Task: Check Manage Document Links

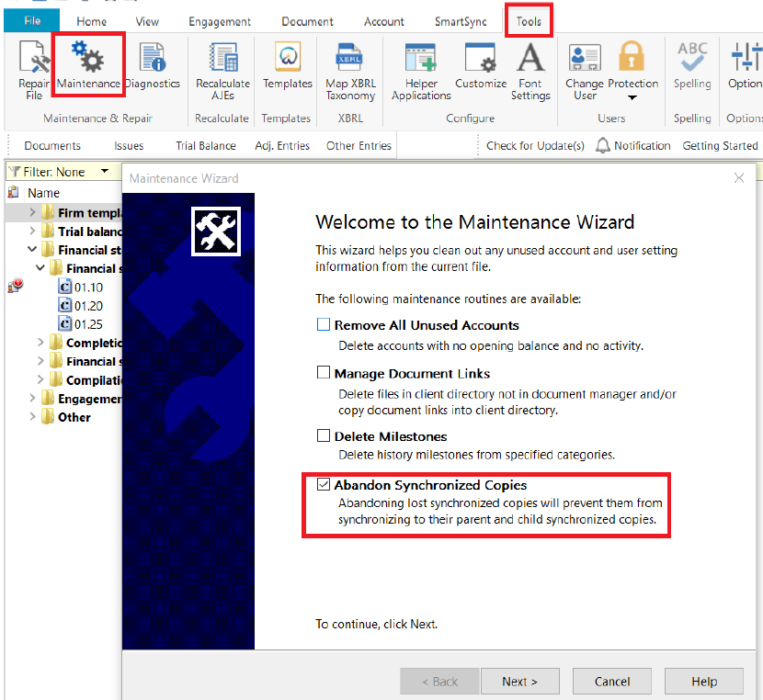Action: (323, 372)
